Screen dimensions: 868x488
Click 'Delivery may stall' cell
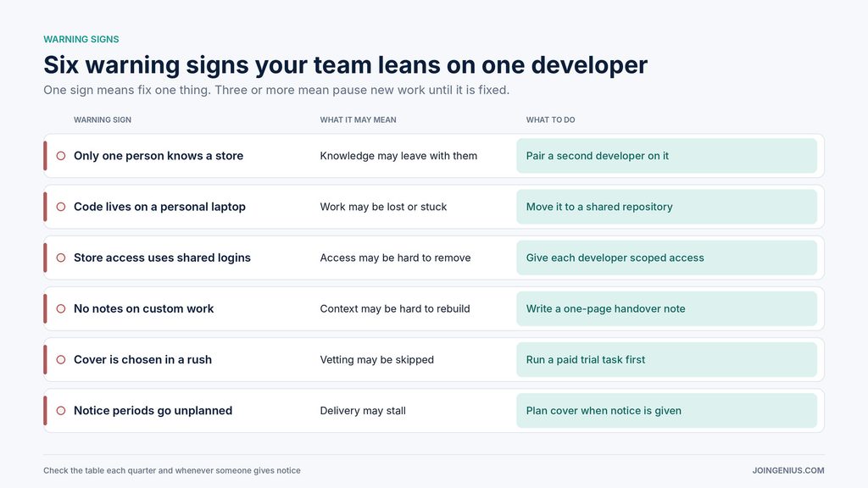pos(363,411)
